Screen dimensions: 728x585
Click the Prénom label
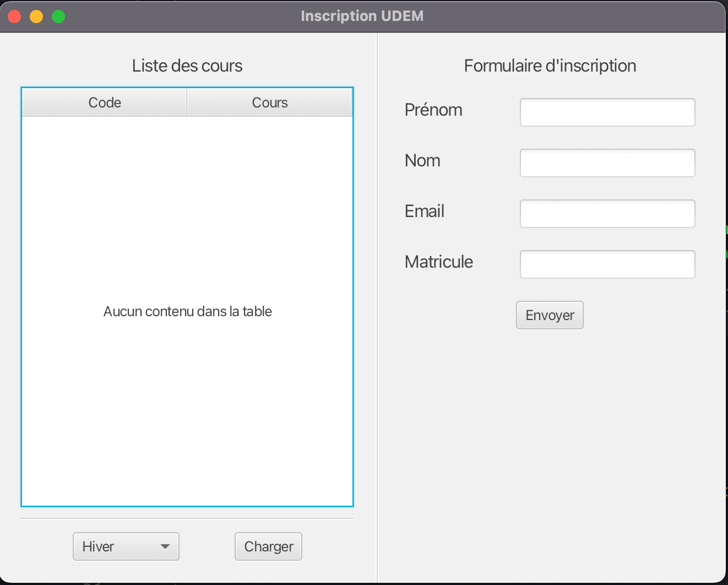point(433,110)
